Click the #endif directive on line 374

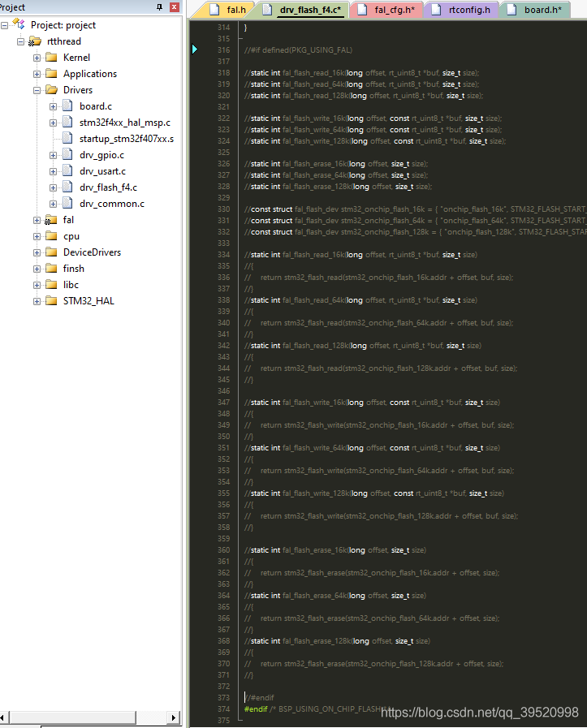pyautogui.click(x=256, y=709)
